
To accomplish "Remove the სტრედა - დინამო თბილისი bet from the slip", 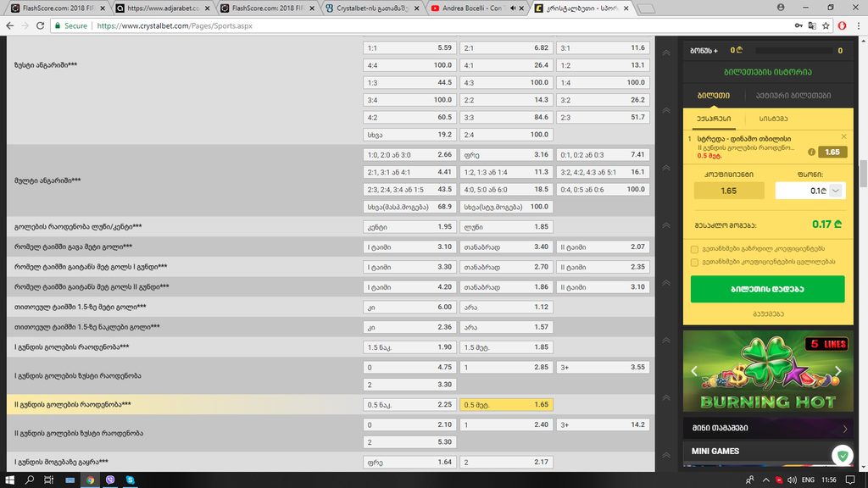I will pyautogui.click(x=843, y=136).
